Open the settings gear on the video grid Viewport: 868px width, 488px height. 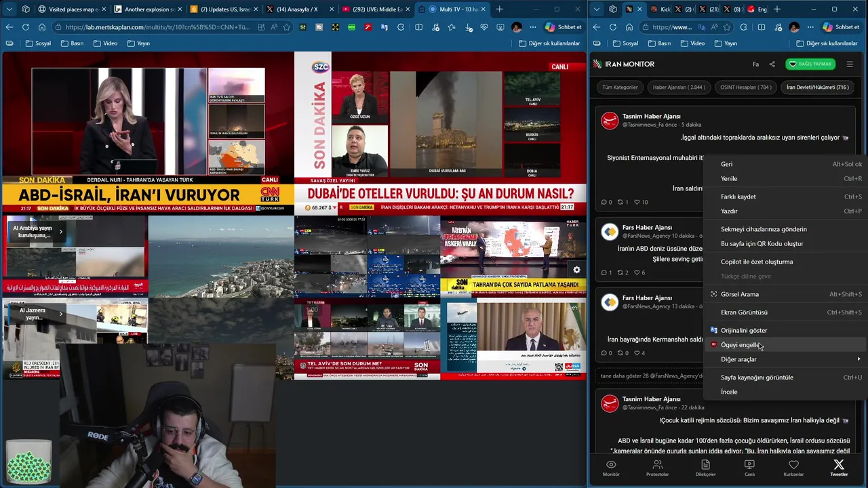click(576, 270)
